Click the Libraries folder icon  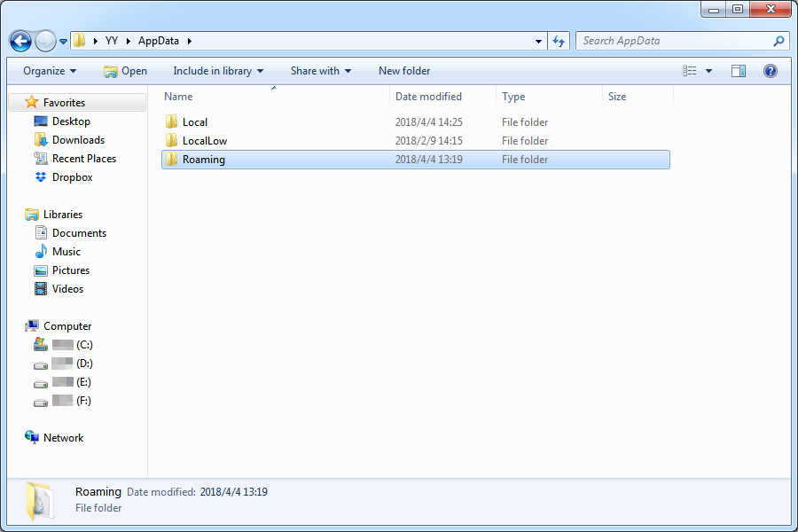(32, 215)
